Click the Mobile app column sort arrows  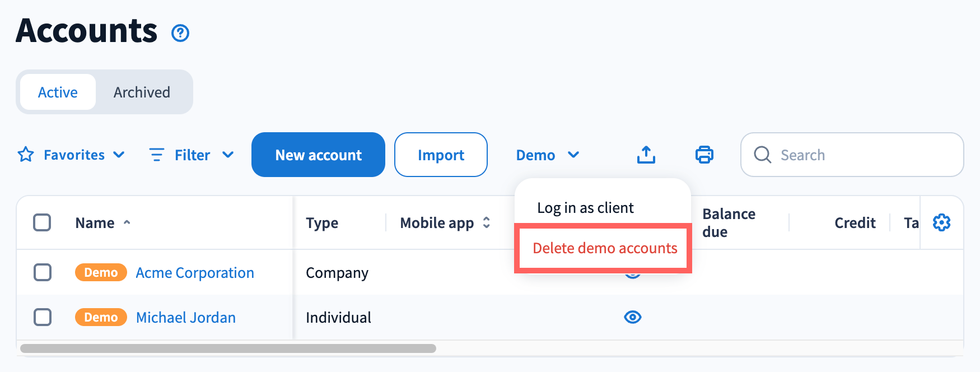click(x=486, y=222)
